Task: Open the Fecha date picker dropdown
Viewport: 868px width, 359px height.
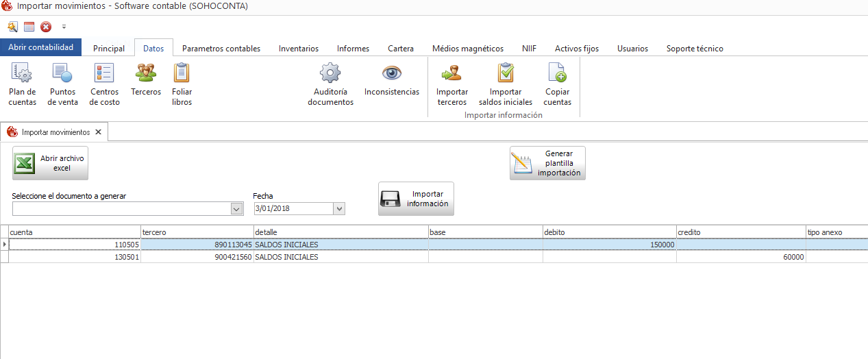Action: tap(339, 209)
